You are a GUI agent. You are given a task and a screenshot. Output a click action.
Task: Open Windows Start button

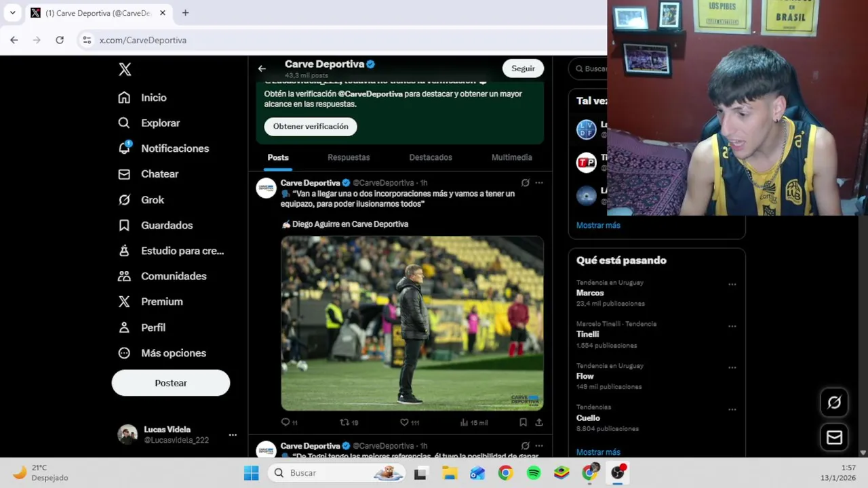point(251,473)
